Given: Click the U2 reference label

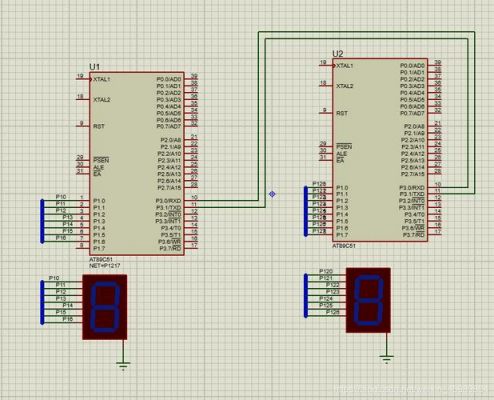Looking at the screenshot, I should coord(338,54).
